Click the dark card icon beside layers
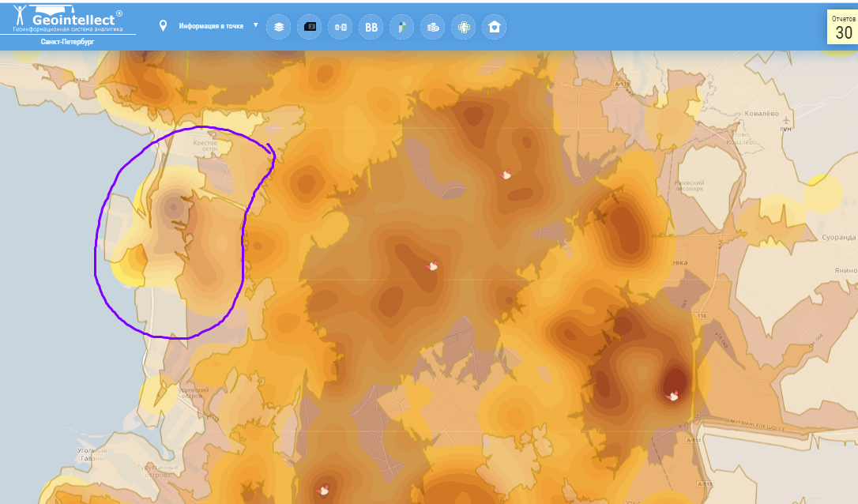This screenshot has height=504, width=858. [310, 27]
